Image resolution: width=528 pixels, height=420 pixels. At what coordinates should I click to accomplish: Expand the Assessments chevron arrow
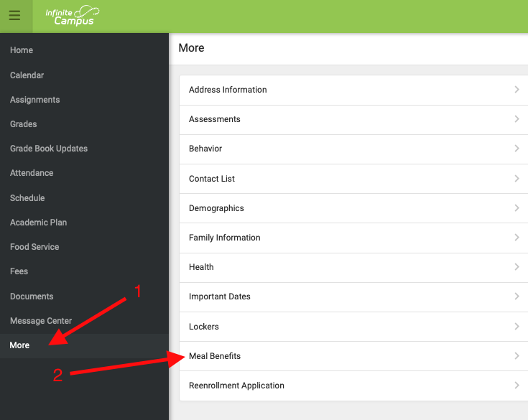tap(517, 119)
